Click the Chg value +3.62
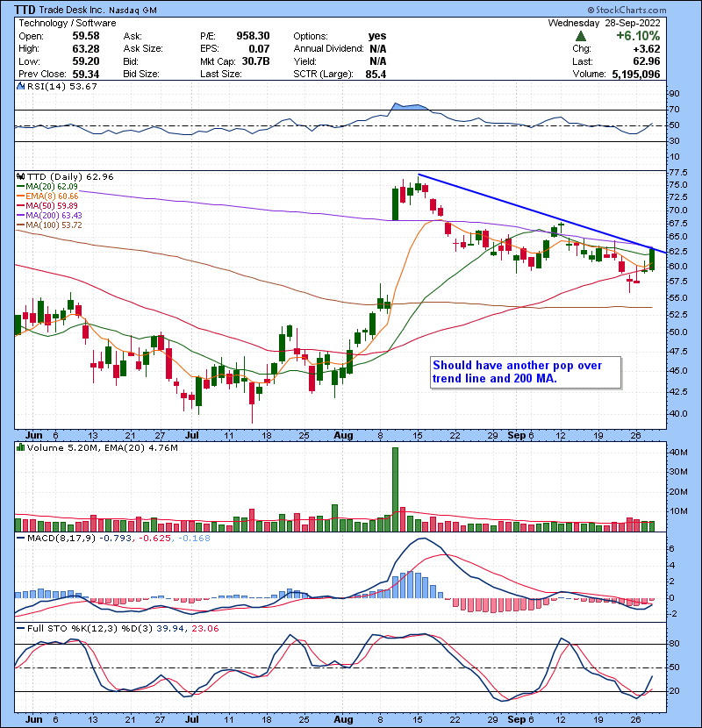The image size is (702, 728). pyautogui.click(x=646, y=49)
